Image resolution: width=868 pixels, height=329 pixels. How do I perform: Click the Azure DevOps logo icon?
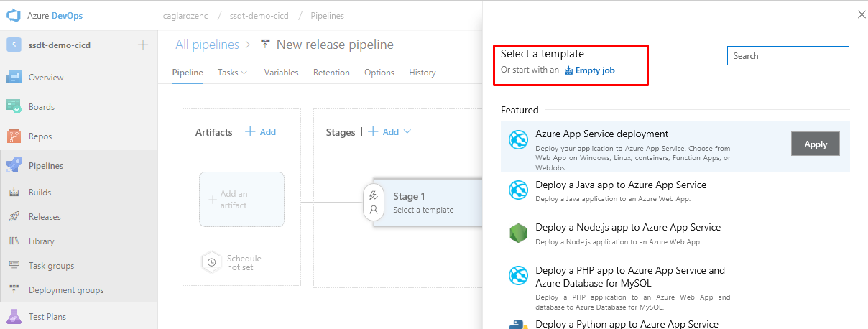13,15
